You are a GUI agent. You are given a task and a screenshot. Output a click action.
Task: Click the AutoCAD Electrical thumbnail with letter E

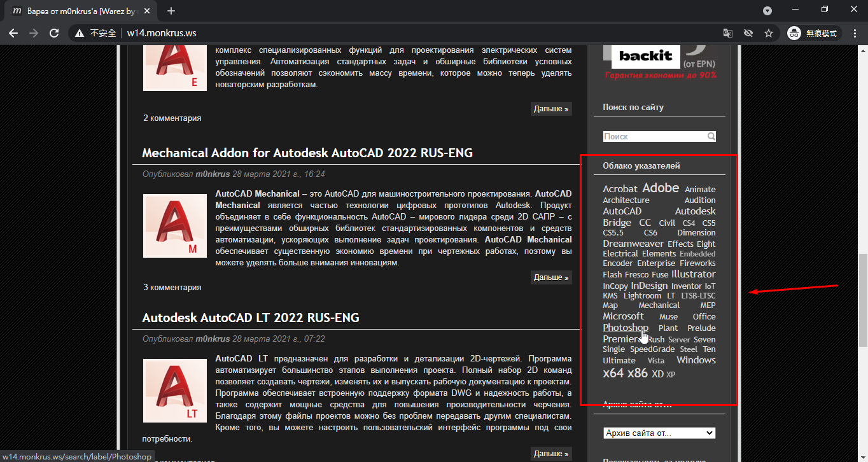click(x=175, y=67)
